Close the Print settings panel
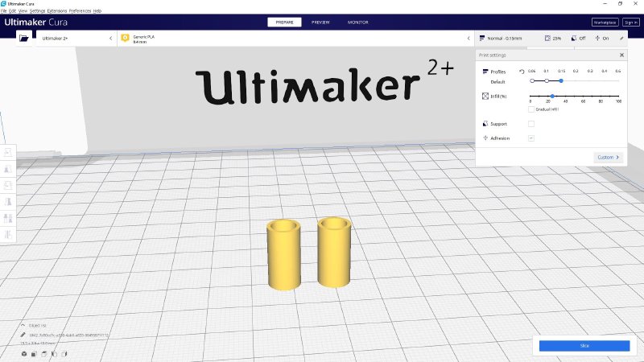644x362 pixels. click(x=621, y=55)
